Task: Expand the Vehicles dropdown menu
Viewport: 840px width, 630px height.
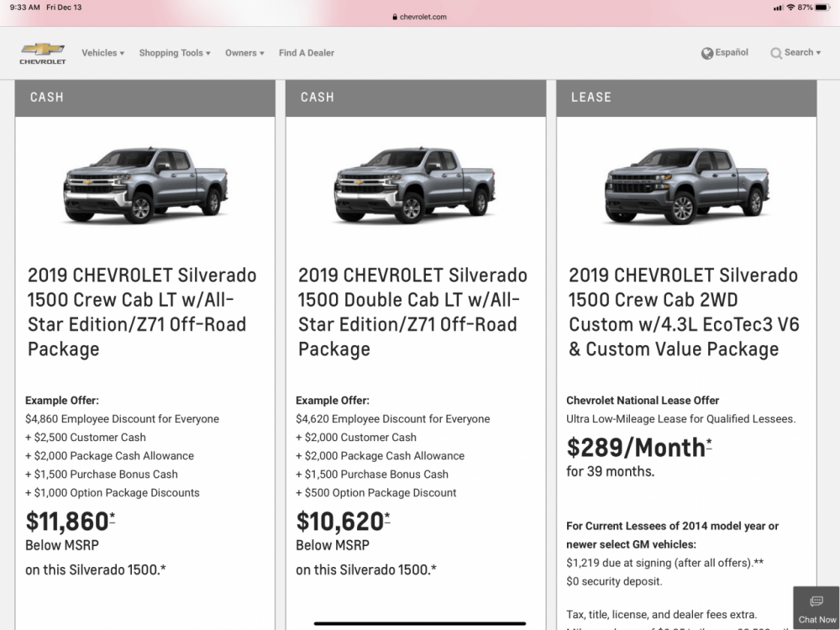Action: coord(102,53)
